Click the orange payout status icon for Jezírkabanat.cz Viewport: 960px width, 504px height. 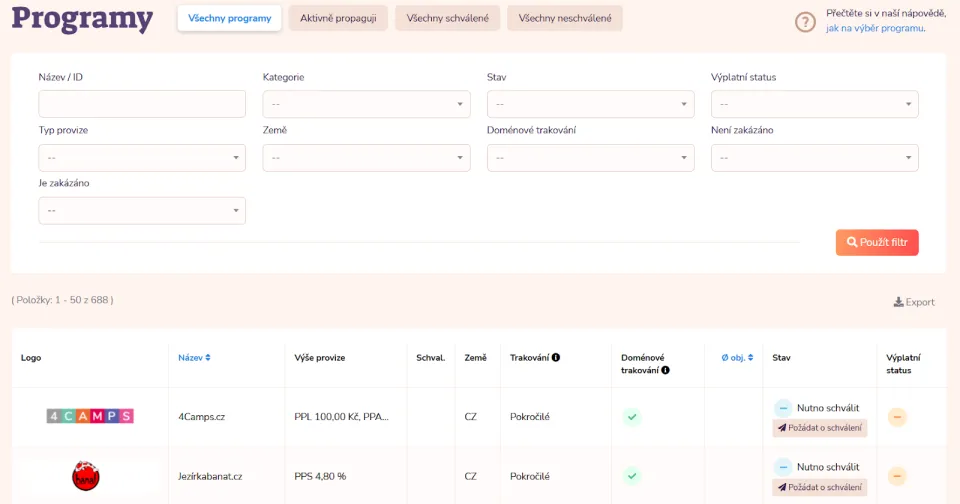pos(897,476)
